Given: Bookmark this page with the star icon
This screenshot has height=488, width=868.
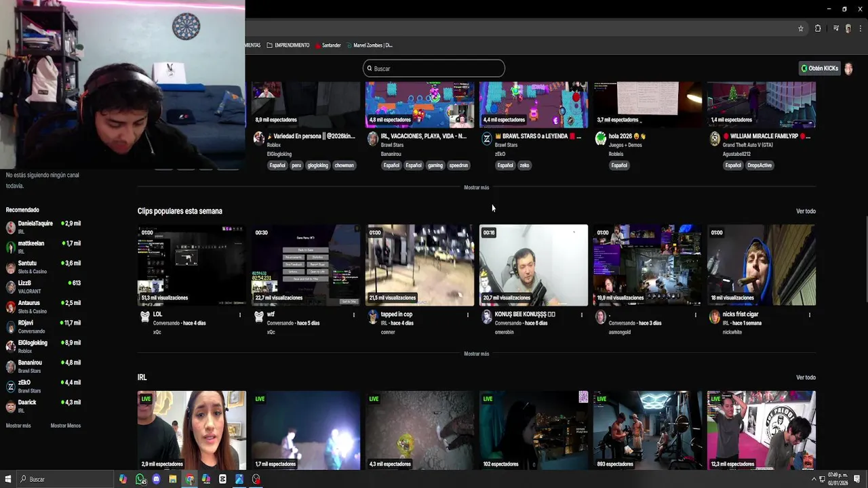Looking at the screenshot, I should pos(801,28).
